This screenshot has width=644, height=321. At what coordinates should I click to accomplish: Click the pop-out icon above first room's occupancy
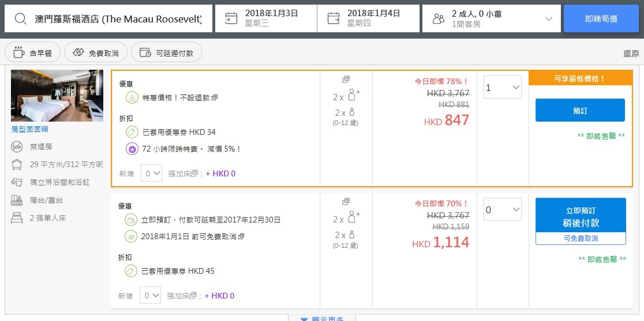pos(346,80)
